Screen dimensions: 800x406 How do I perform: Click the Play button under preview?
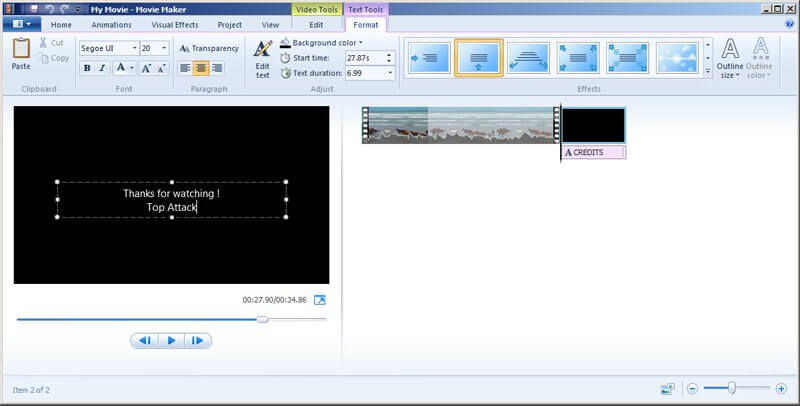(x=171, y=341)
